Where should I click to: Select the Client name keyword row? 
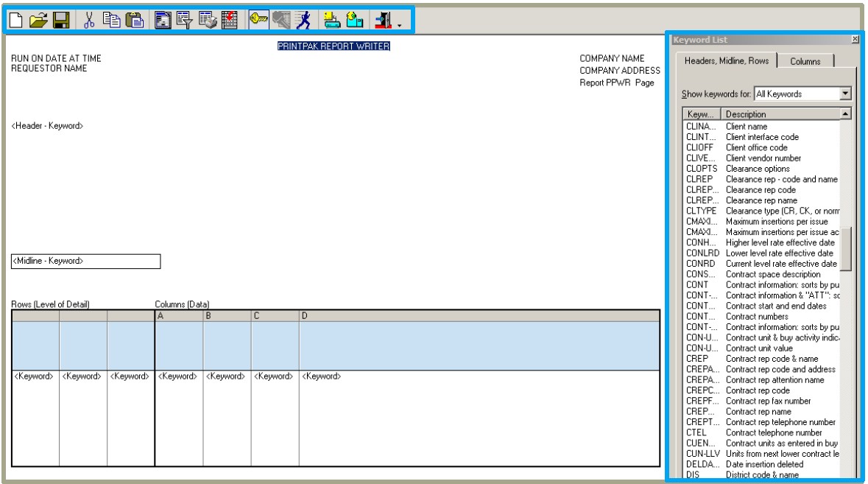[x=762, y=126]
